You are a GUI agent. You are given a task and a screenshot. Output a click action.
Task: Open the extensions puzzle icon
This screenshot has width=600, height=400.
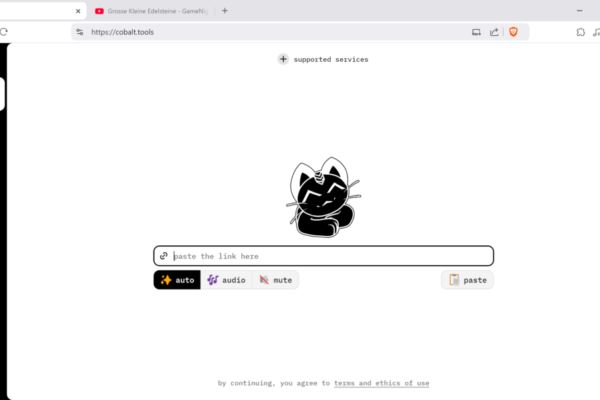point(581,32)
